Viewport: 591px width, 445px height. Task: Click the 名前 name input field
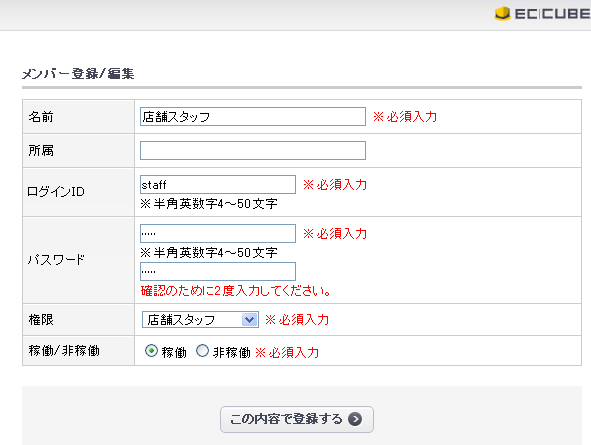tap(253, 116)
